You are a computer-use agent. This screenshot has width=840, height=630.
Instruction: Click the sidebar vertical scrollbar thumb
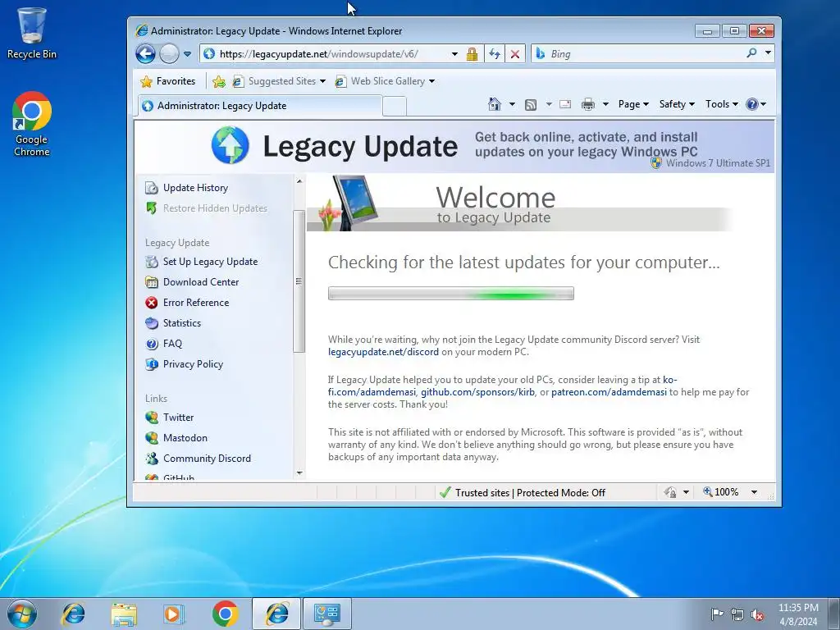tap(299, 281)
